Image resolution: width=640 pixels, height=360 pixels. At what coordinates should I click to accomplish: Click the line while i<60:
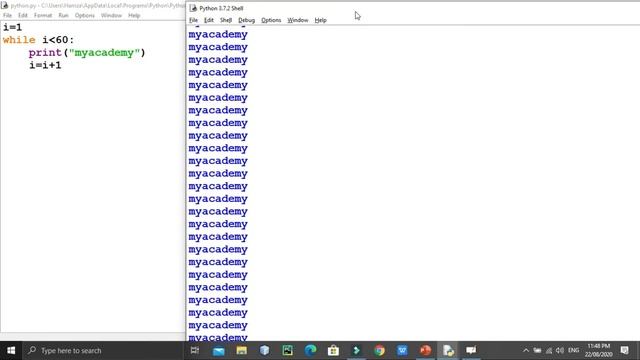pos(38,40)
